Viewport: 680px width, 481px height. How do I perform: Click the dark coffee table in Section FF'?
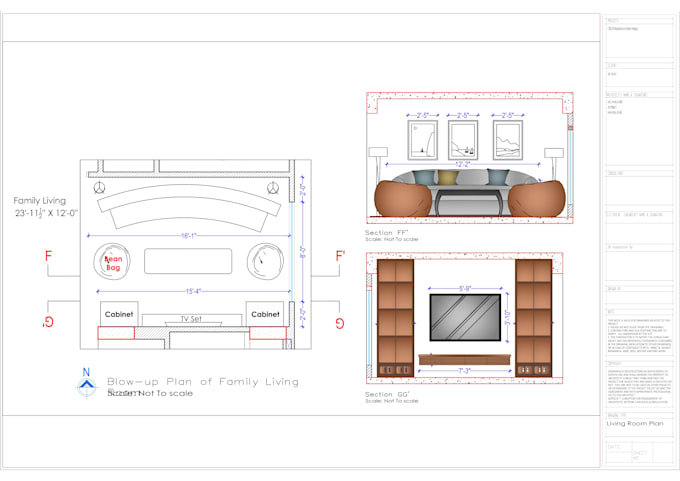tap(469, 202)
